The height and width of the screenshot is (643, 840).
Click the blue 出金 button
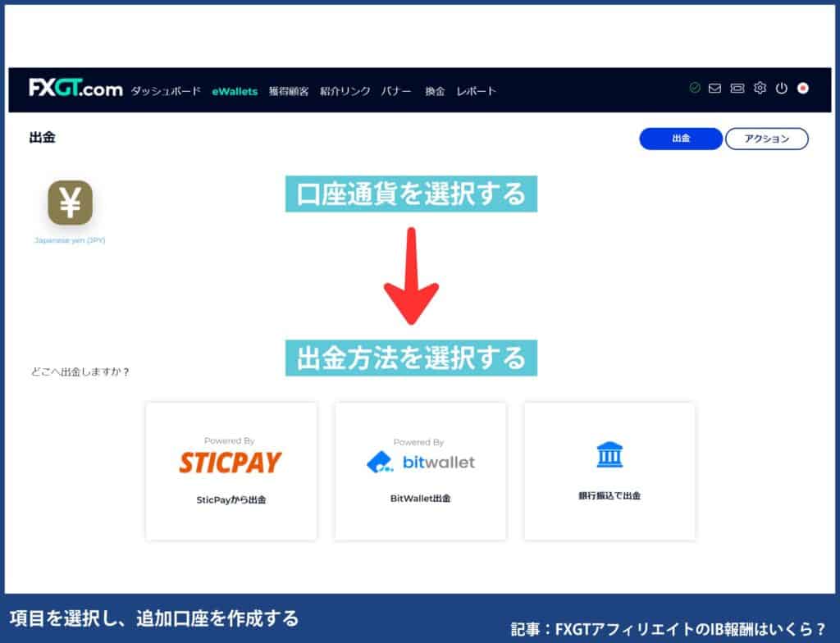(x=680, y=139)
